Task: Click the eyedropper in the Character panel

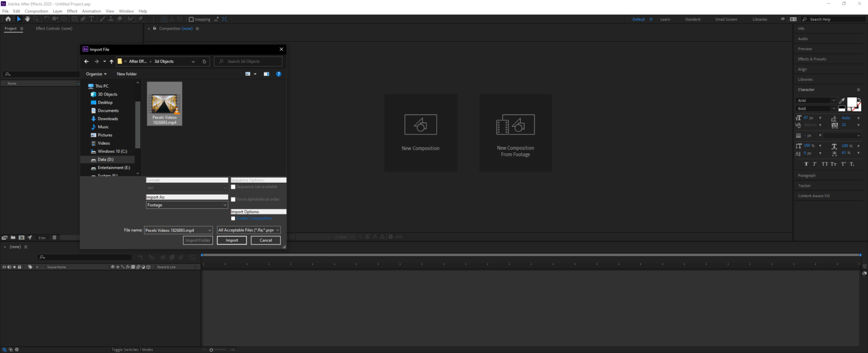Action: (x=841, y=101)
